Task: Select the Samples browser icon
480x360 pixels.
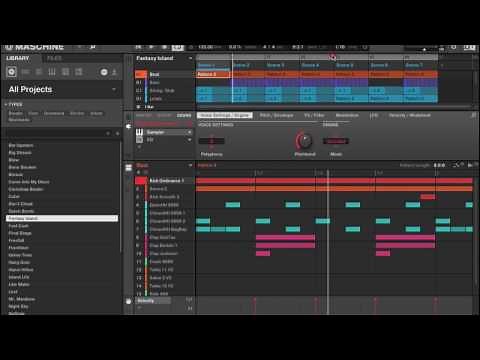Action: pos(79,72)
